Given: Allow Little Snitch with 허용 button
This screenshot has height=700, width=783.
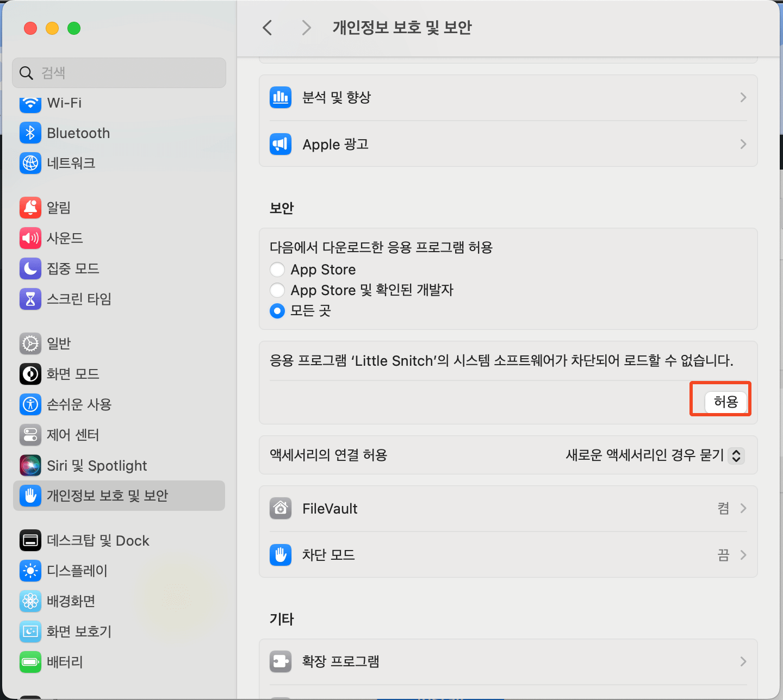Looking at the screenshot, I should click(725, 402).
